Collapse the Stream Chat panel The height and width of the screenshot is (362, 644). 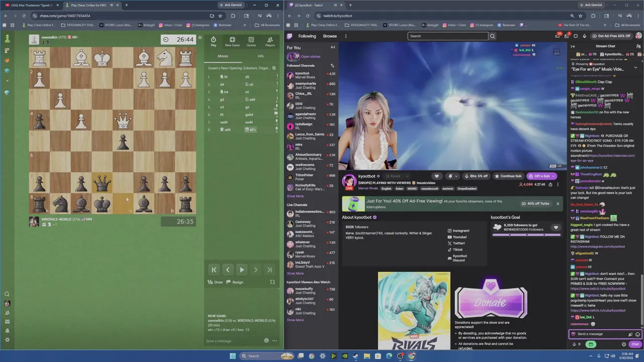coord(573,46)
